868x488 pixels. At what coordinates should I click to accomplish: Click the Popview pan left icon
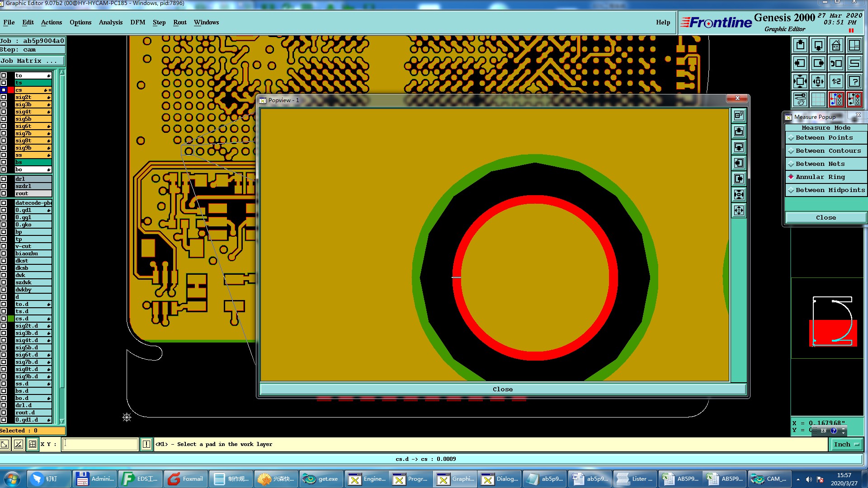coord(739,163)
